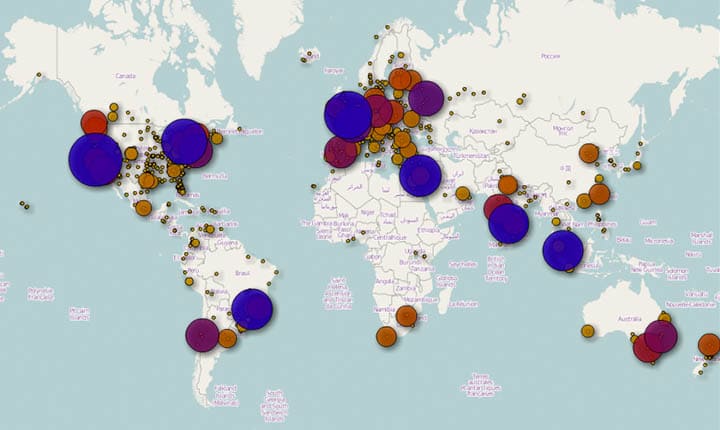Click the orange bubble on Australia's west coast
Viewport: 720px width, 430px height.
(588, 331)
